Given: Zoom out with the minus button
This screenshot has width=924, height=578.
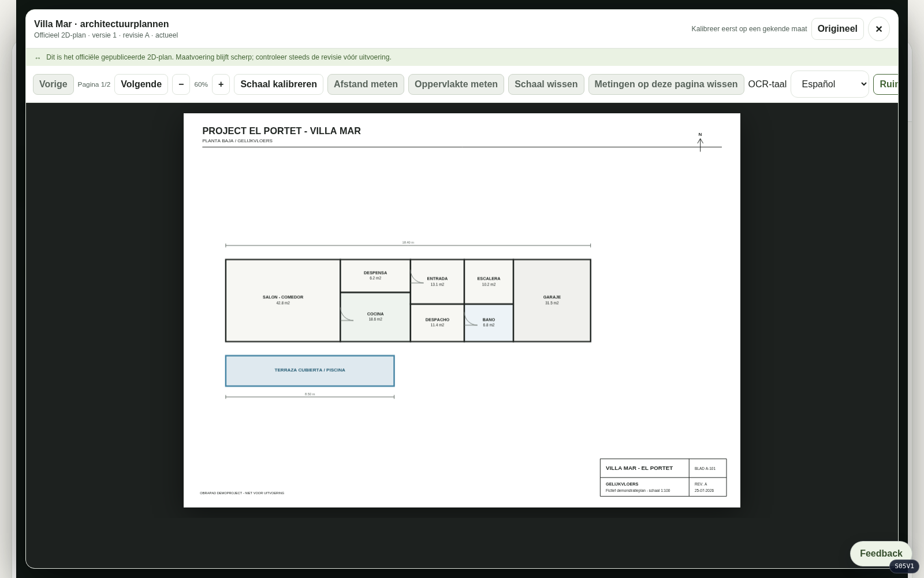Looking at the screenshot, I should point(181,84).
